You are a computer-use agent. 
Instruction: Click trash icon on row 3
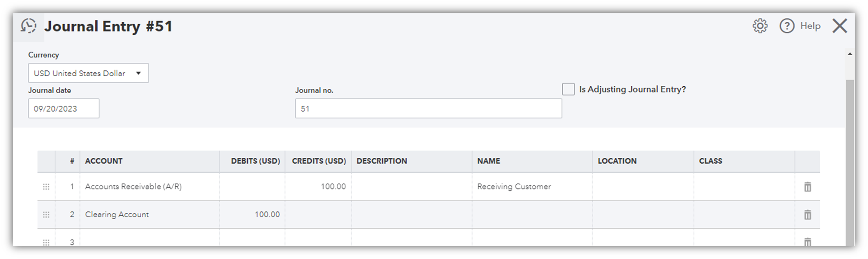click(807, 242)
